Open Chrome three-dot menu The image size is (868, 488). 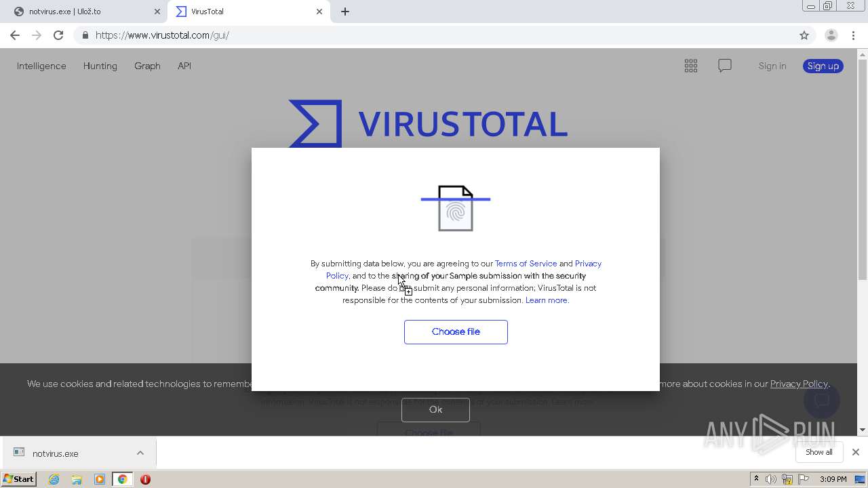pyautogui.click(x=854, y=35)
